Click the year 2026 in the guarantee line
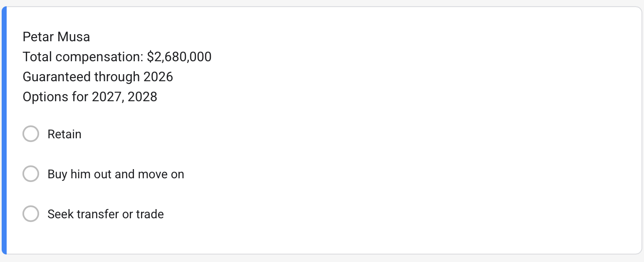 click(x=158, y=77)
